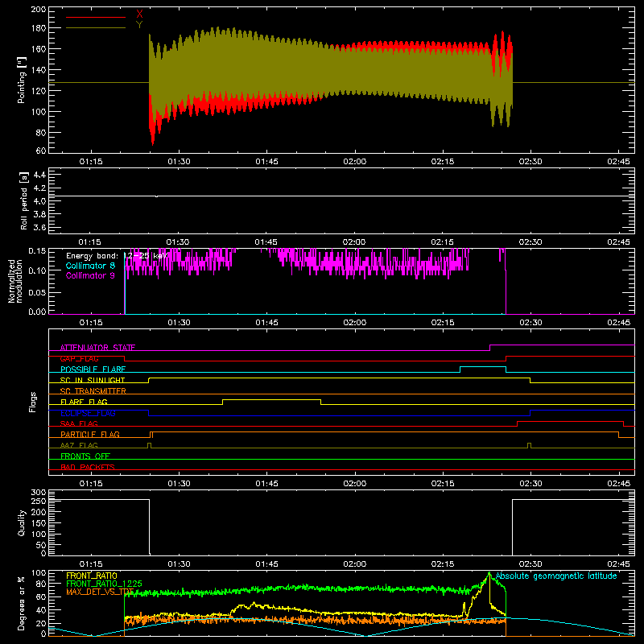This screenshot has height=644, width=644.
Task: Select the Roll period axis title
Action: click(23, 200)
